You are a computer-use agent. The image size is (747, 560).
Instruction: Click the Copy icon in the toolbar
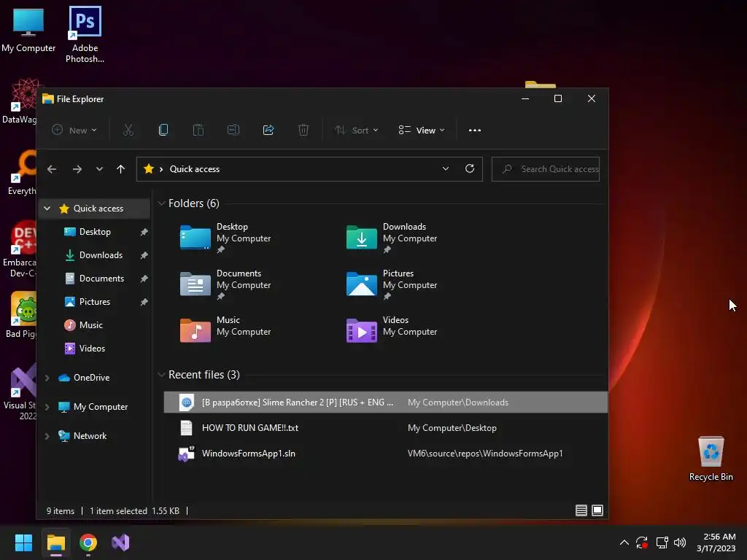pyautogui.click(x=163, y=130)
